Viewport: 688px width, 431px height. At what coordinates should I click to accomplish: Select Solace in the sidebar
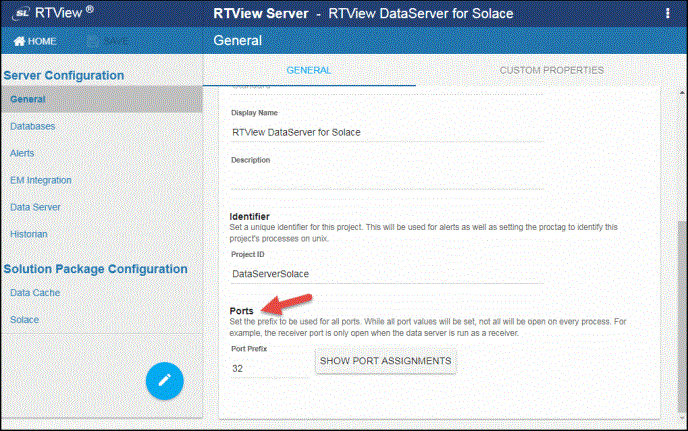25,319
